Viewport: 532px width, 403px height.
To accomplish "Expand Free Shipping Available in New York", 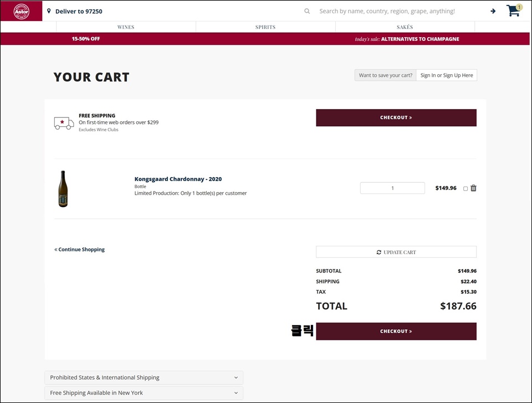I will pos(144,393).
